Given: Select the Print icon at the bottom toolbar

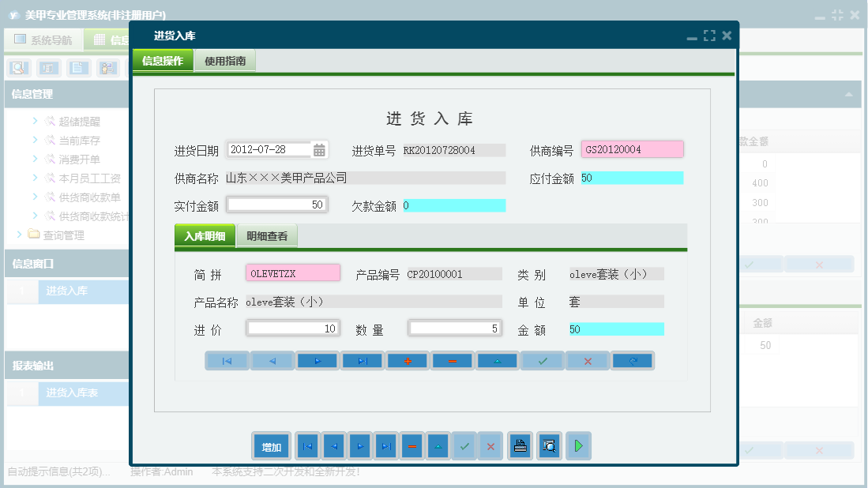Looking at the screenshot, I should coord(520,446).
